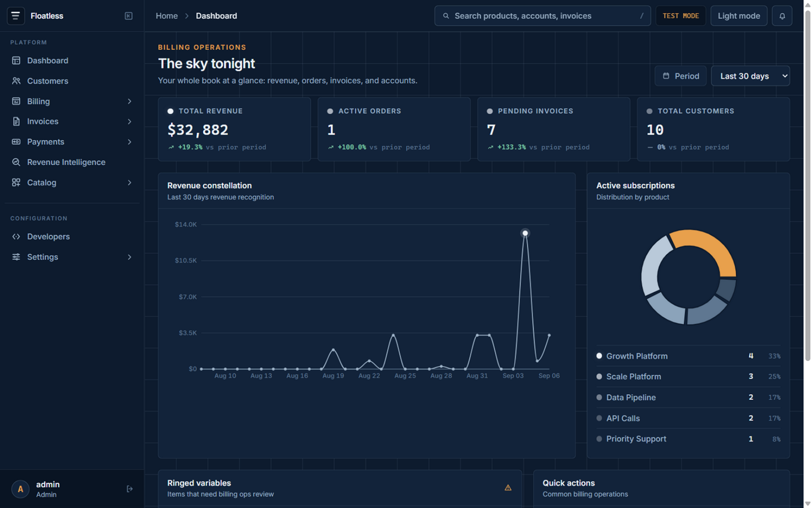
Task: Open the Developers section
Action: pyautogui.click(x=72, y=237)
